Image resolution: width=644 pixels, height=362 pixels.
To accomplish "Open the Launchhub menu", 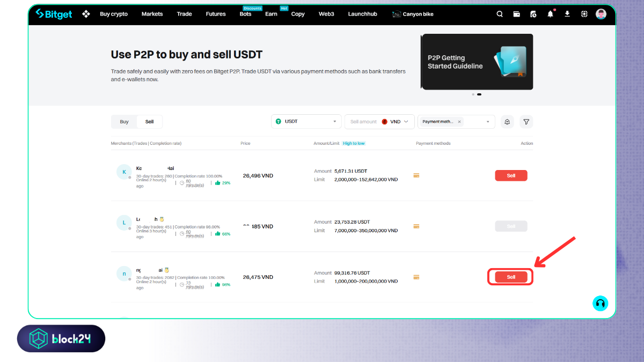I will 363,14.
